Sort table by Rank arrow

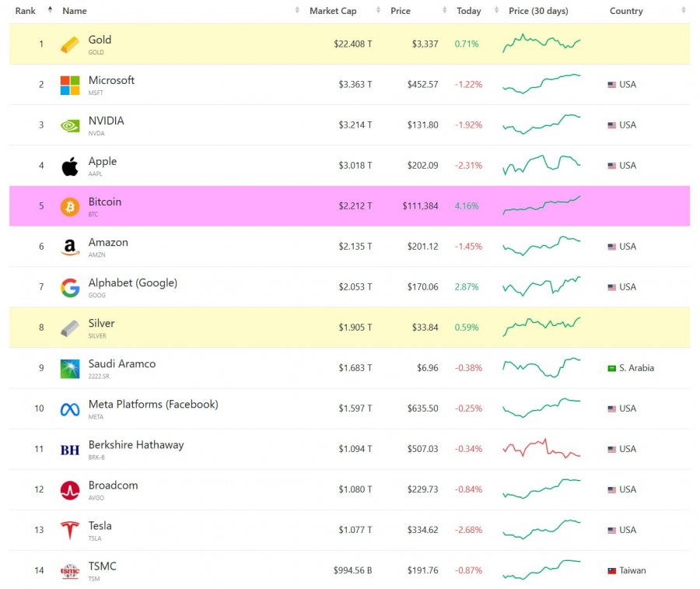pyautogui.click(x=50, y=10)
